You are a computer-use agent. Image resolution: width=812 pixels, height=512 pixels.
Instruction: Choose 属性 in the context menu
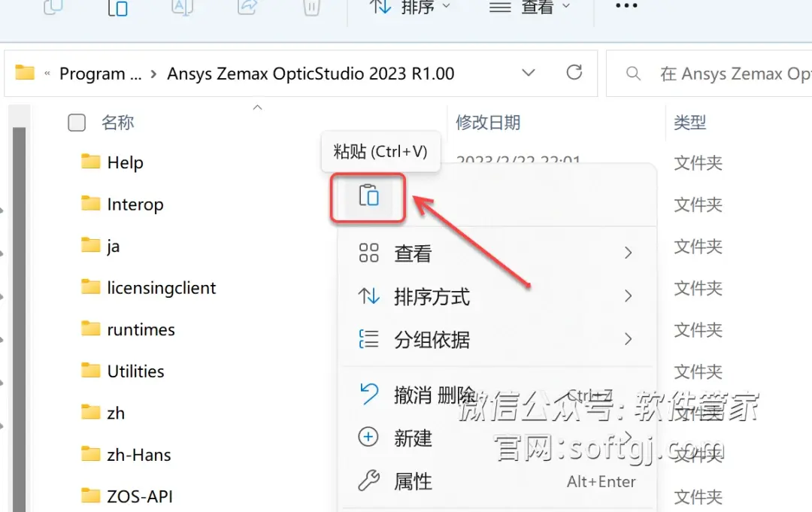click(x=496, y=481)
